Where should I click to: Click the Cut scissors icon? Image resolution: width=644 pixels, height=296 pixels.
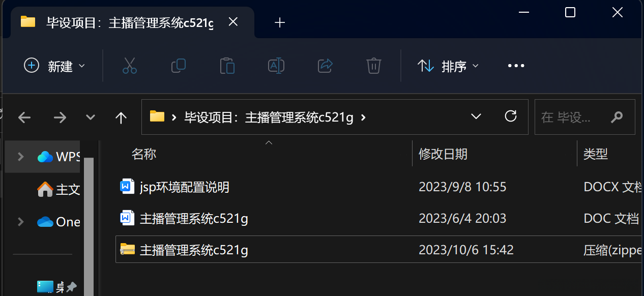click(x=130, y=66)
